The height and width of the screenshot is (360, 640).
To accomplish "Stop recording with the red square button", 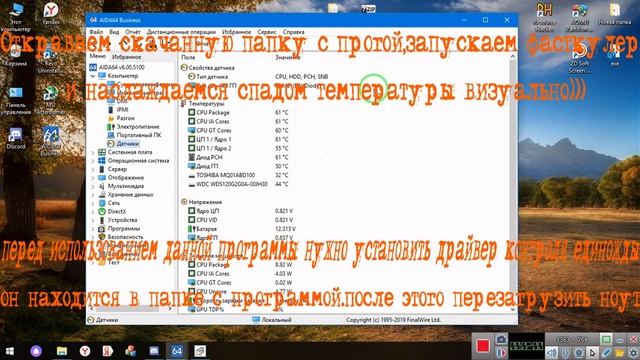I will coord(483,346).
